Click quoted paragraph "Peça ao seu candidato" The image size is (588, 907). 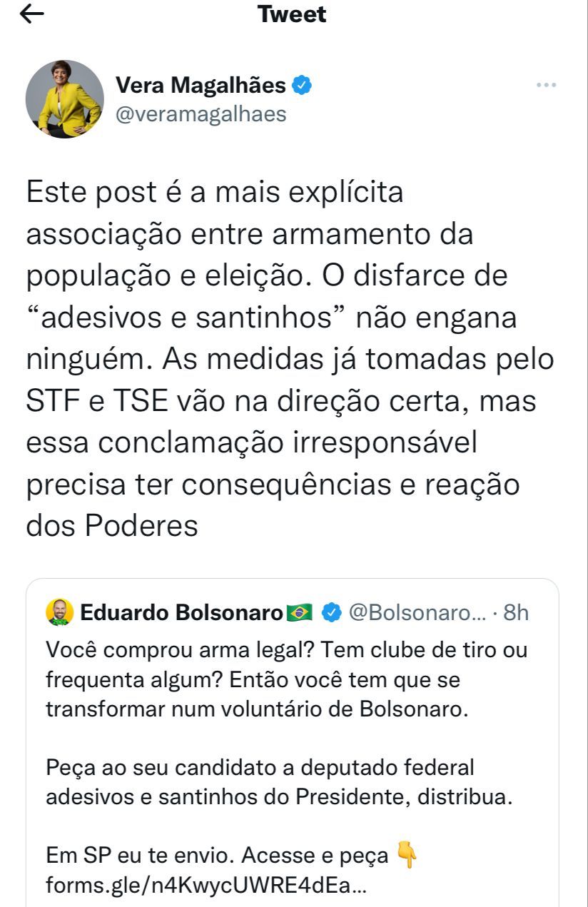pos(260,768)
